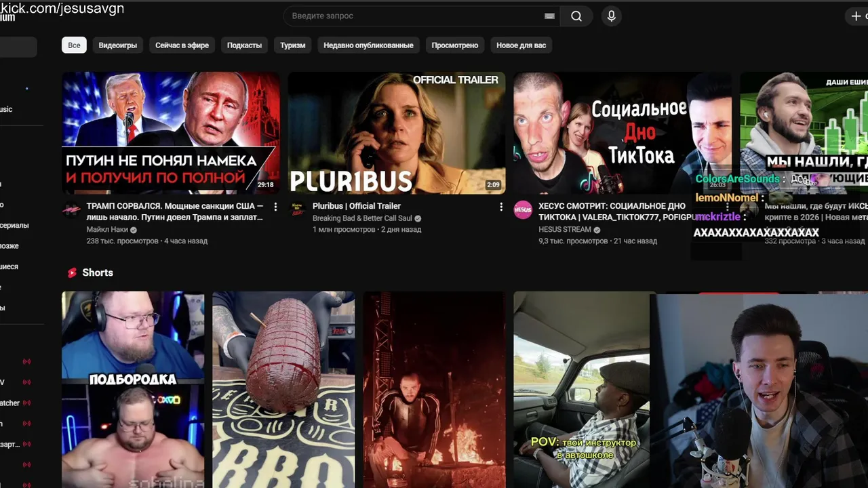The width and height of the screenshot is (868, 488).
Task: Select the Просмотрено filter chip
Action: pyautogui.click(x=455, y=45)
